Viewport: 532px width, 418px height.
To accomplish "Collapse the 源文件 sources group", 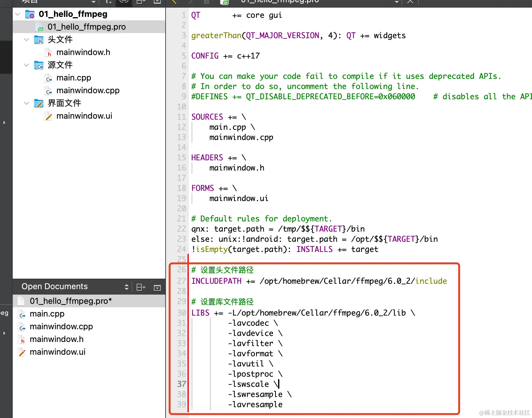I will coord(27,65).
